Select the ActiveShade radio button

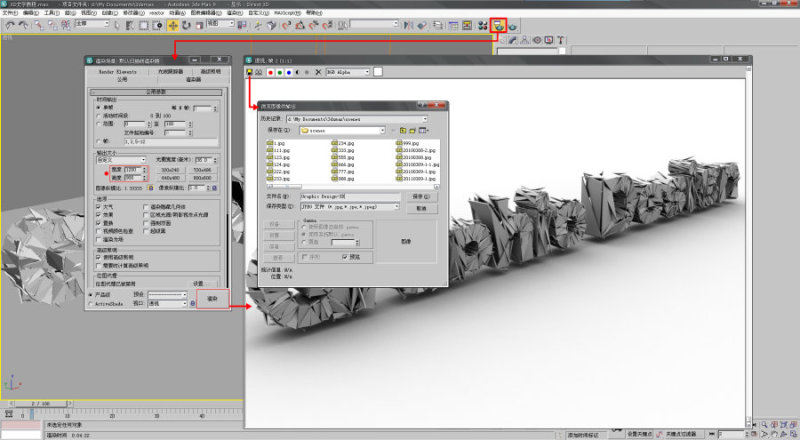pyautogui.click(x=91, y=304)
